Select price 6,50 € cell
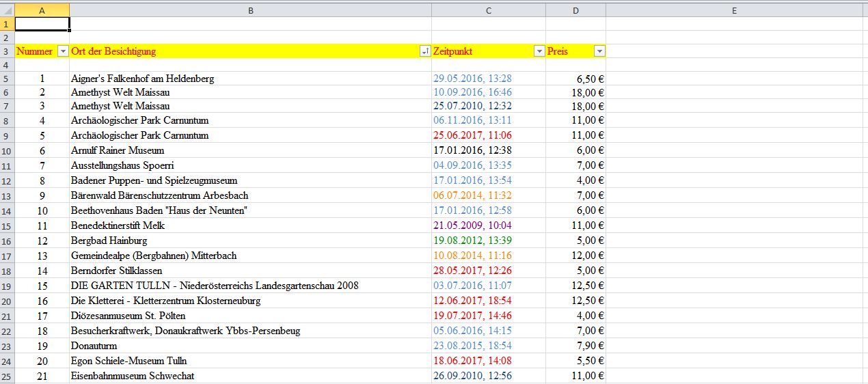This screenshot has height=384, width=868. click(x=575, y=79)
